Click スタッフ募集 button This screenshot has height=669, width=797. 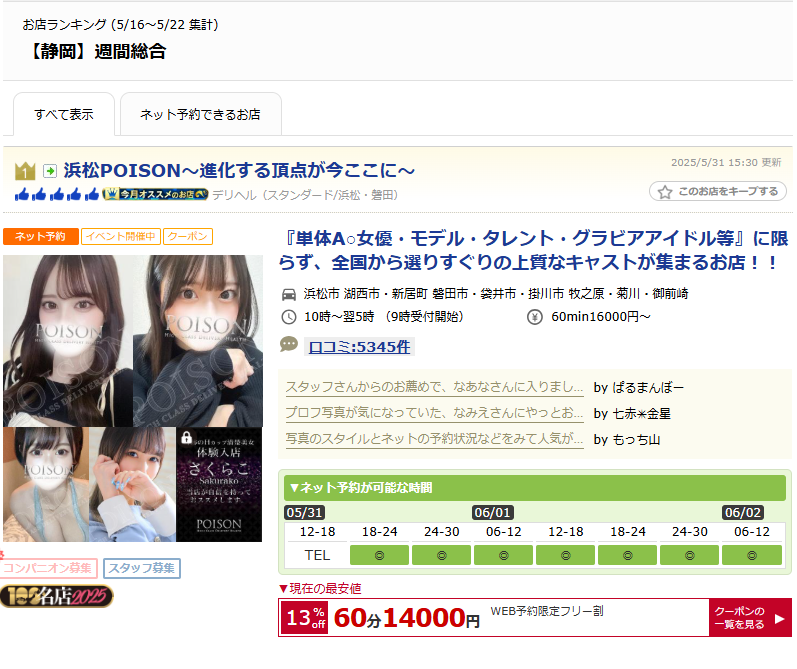coord(142,568)
